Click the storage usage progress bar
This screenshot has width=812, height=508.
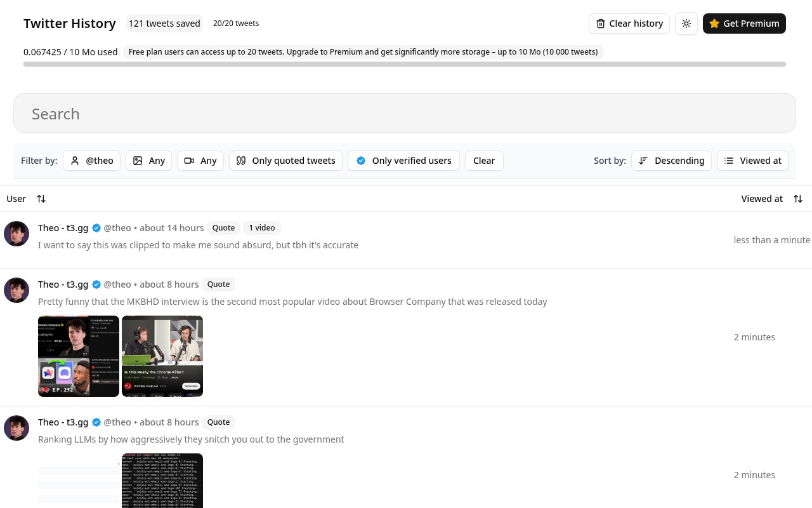[405, 64]
